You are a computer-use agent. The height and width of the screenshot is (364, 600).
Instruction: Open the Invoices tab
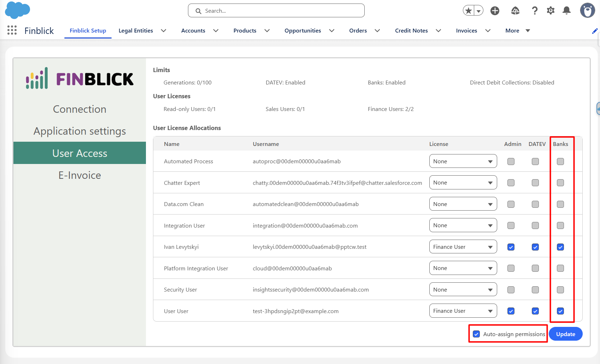[x=466, y=31]
